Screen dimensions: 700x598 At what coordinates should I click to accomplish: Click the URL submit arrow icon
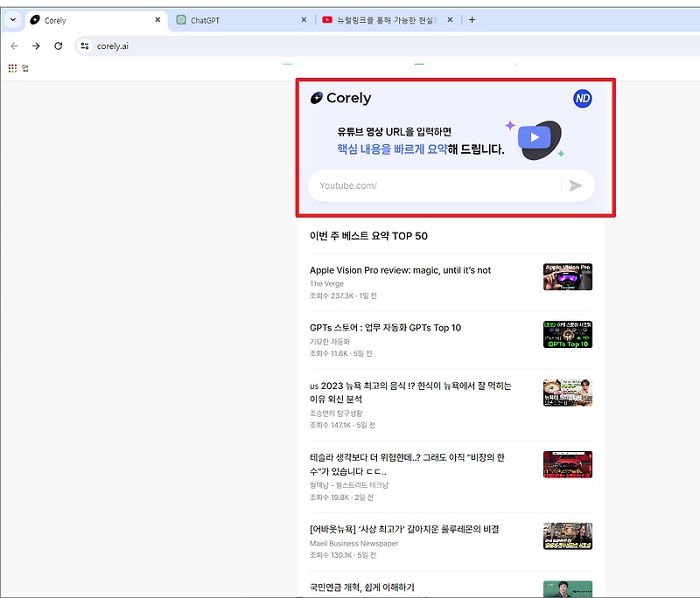point(576,185)
